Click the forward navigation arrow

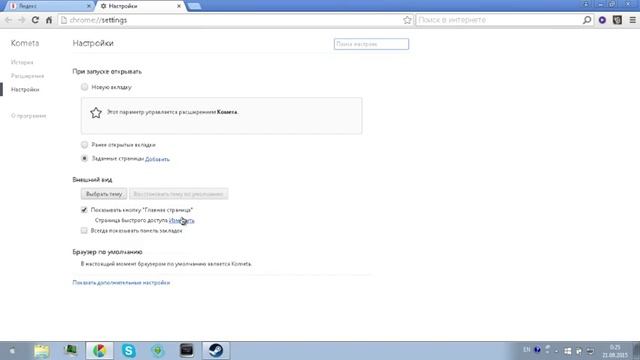click(x=22, y=20)
